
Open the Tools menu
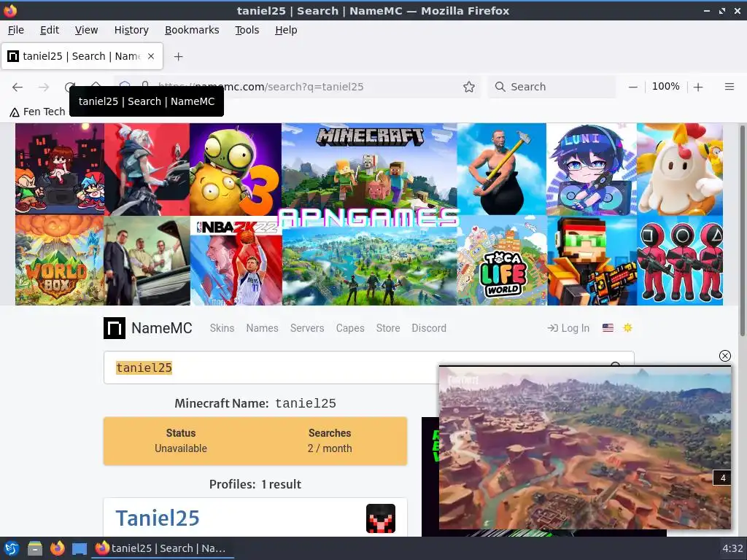tap(247, 30)
